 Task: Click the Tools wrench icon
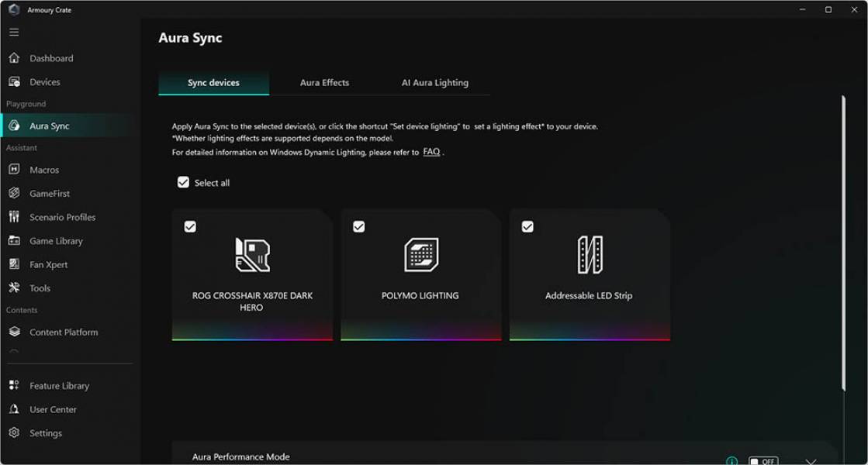pos(15,288)
